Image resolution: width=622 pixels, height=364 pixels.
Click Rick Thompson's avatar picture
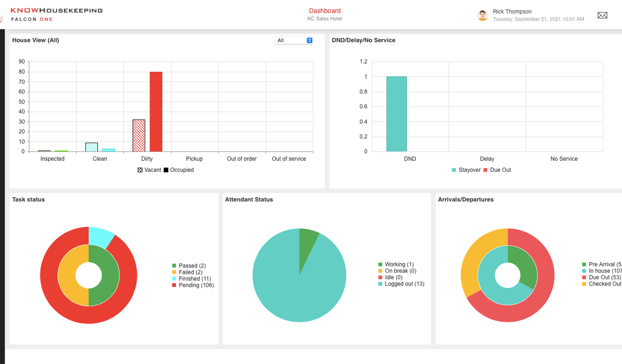pos(482,15)
